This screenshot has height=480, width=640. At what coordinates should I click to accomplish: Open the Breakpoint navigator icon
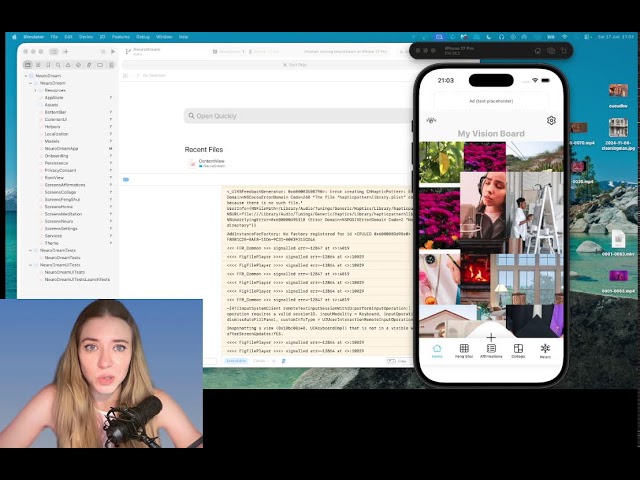click(100, 64)
